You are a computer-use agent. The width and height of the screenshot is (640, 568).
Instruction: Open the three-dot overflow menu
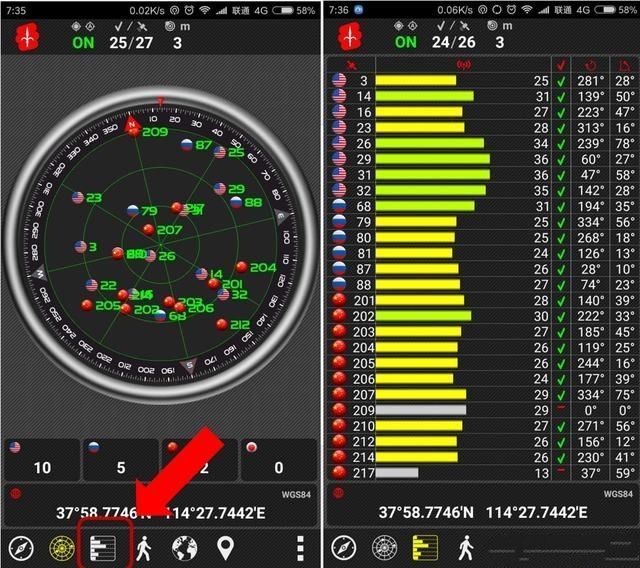pyautogui.click(x=299, y=547)
